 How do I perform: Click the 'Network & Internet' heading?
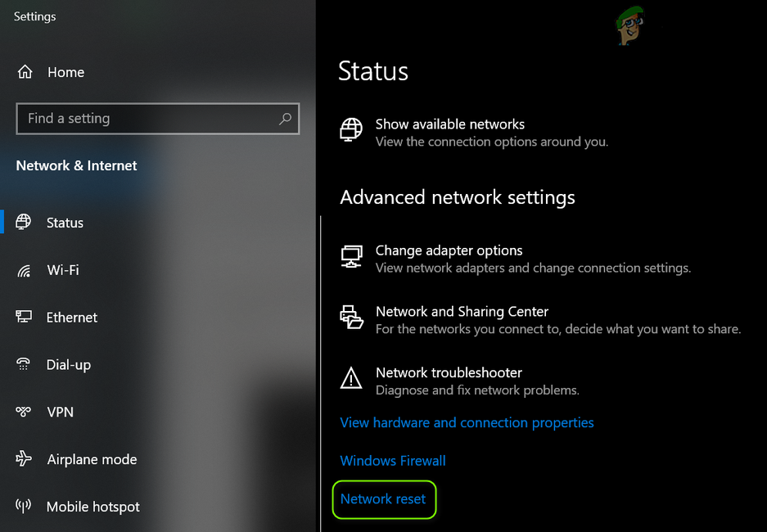(x=76, y=165)
